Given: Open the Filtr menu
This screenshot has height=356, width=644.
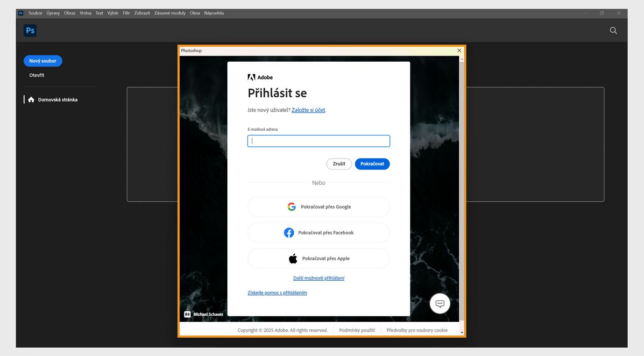Looking at the screenshot, I should (x=126, y=13).
